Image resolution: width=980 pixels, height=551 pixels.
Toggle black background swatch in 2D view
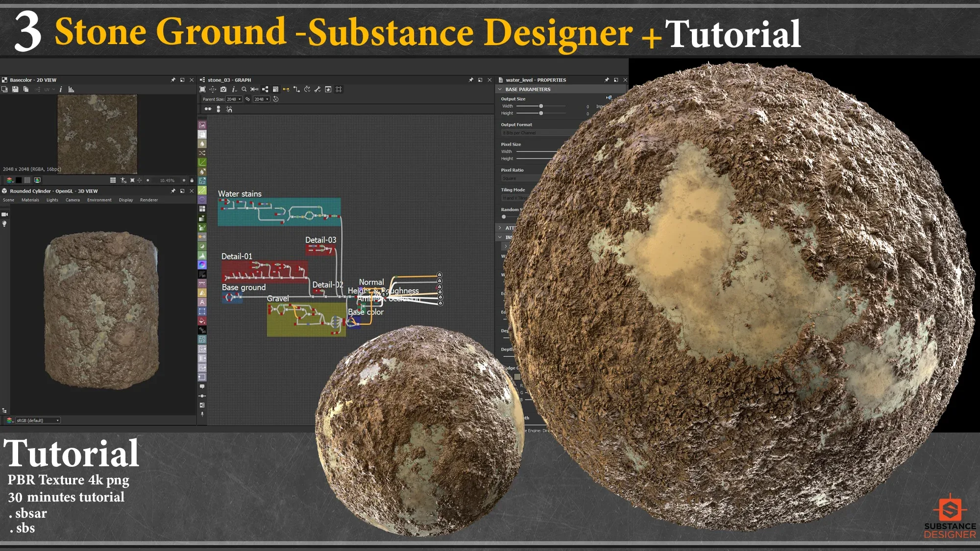(x=19, y=180)
